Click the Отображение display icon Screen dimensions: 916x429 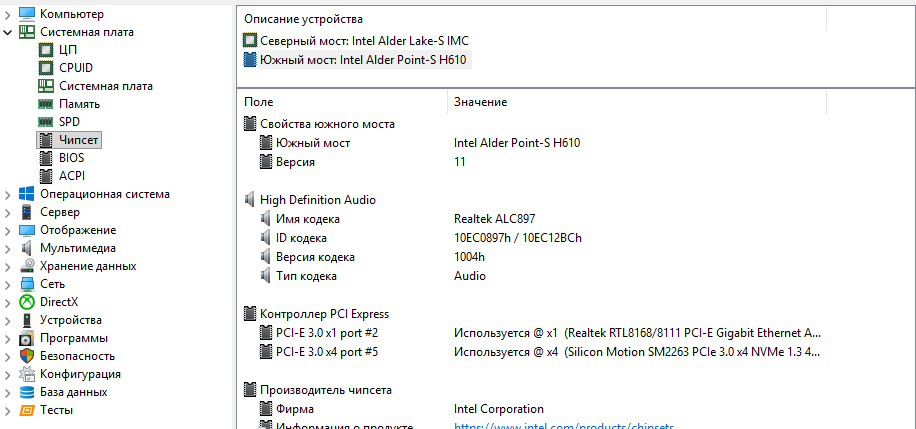27,230
